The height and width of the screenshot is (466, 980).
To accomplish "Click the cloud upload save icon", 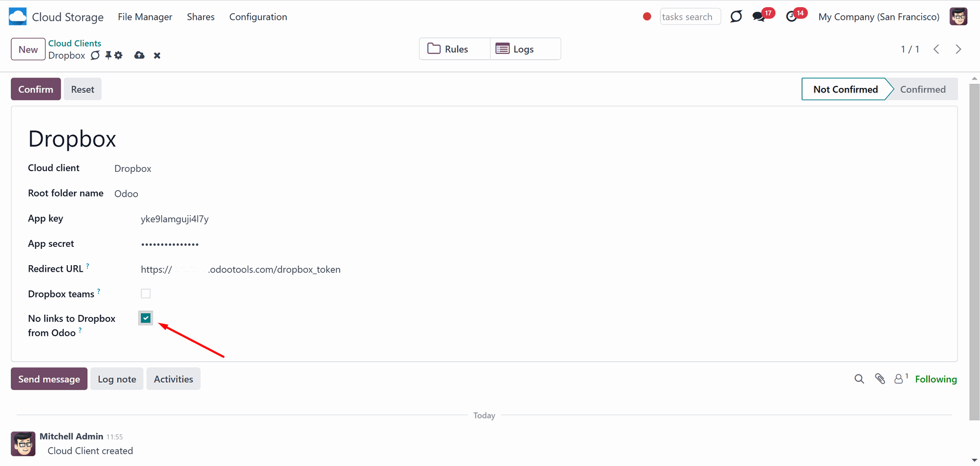I will (139, 55).
